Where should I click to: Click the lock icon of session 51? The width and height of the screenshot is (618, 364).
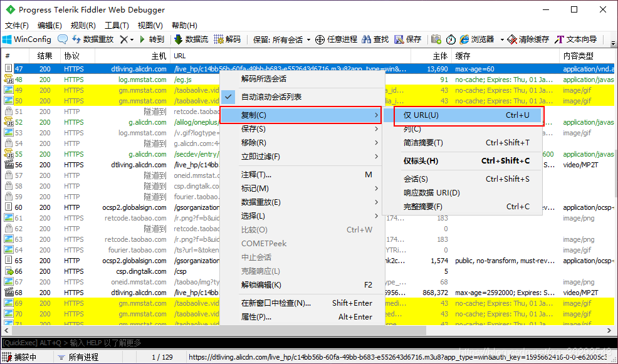[x=9, y=112]
